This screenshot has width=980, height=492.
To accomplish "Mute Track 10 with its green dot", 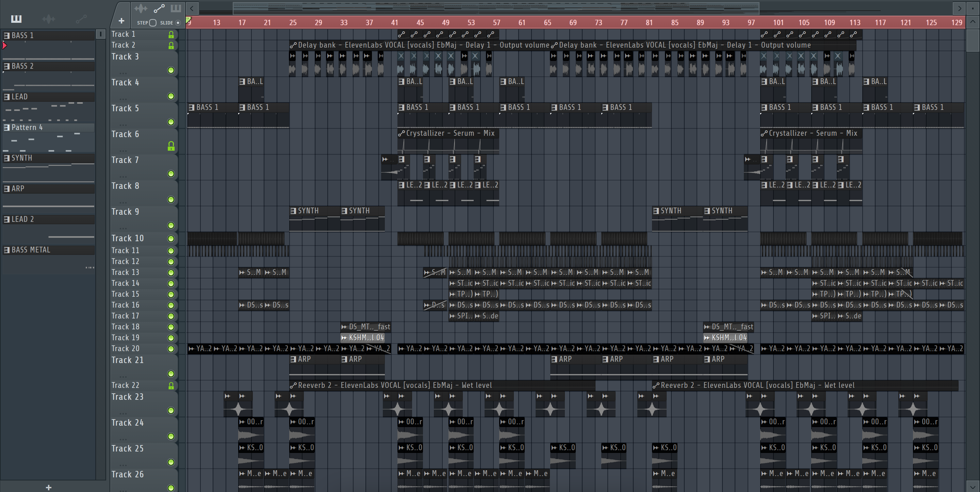I will 171,239.
